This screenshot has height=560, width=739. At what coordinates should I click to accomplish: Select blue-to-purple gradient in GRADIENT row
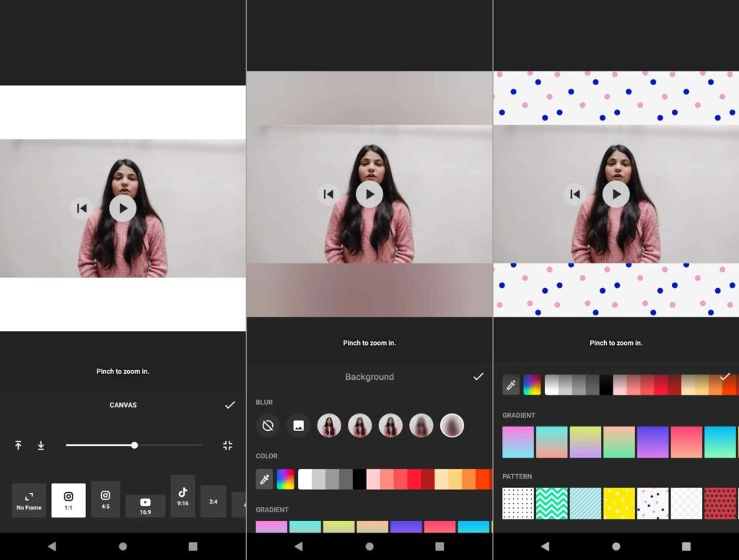click(x=652, y=442)
